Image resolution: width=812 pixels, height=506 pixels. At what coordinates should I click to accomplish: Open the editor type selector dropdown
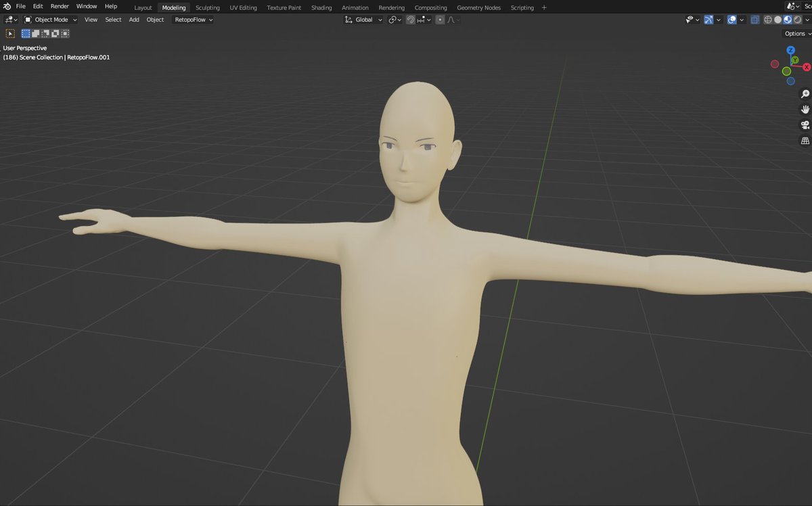click(12, 20)
